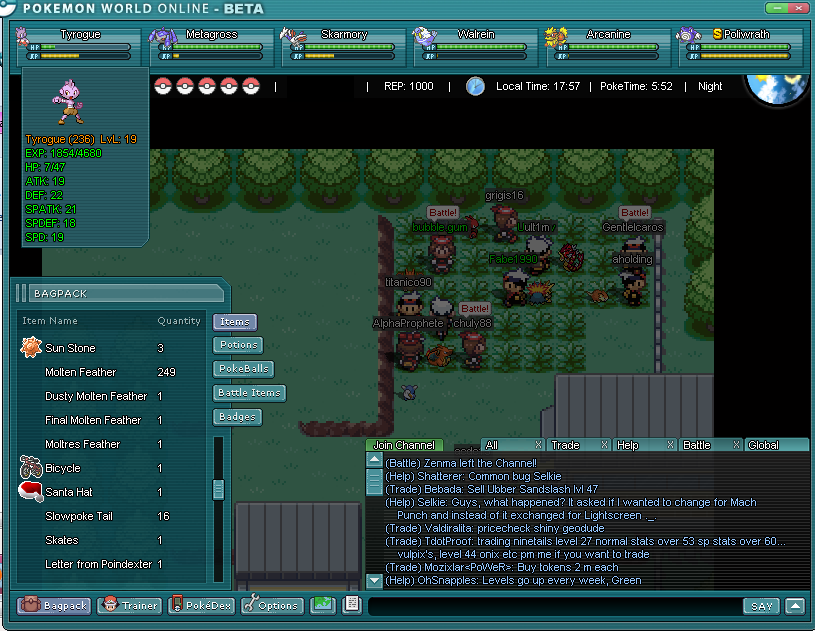Click the player character titanico90
The width and height of the screenshot is (816, 632).
pos(410,303)
